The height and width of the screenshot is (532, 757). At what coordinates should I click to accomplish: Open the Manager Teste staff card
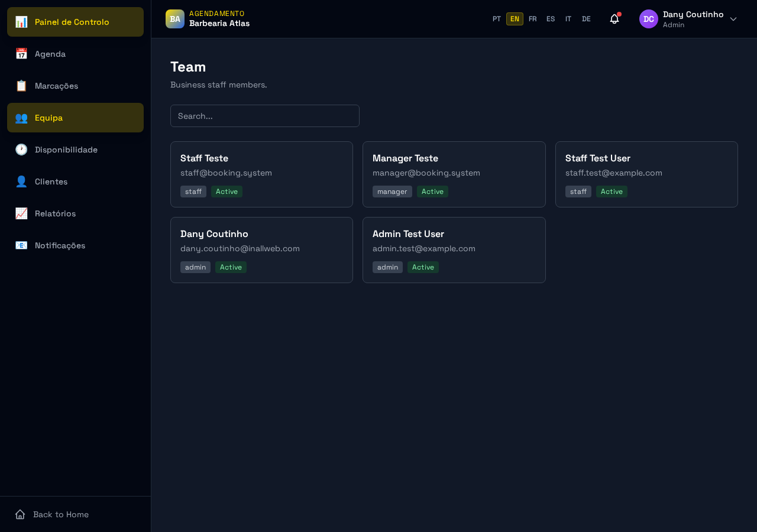point(454,174)
